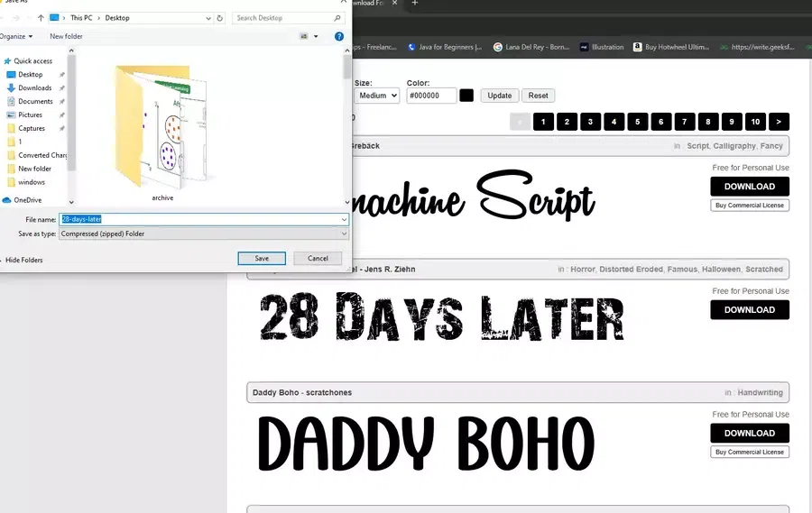The image size is (812, 513).
Task: Click the Update button on webpage
Action: pyautogui.click(x=499, y=96)
